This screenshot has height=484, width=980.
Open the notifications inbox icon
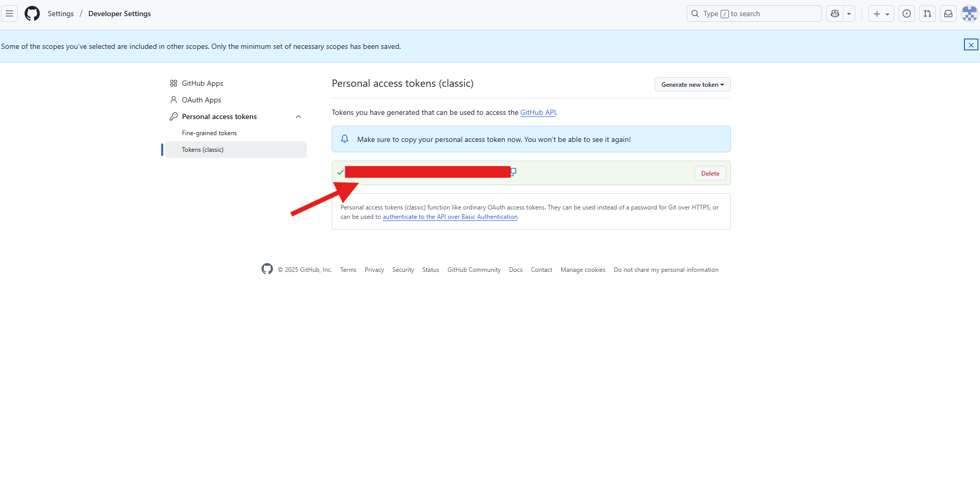tap(948, 14)
